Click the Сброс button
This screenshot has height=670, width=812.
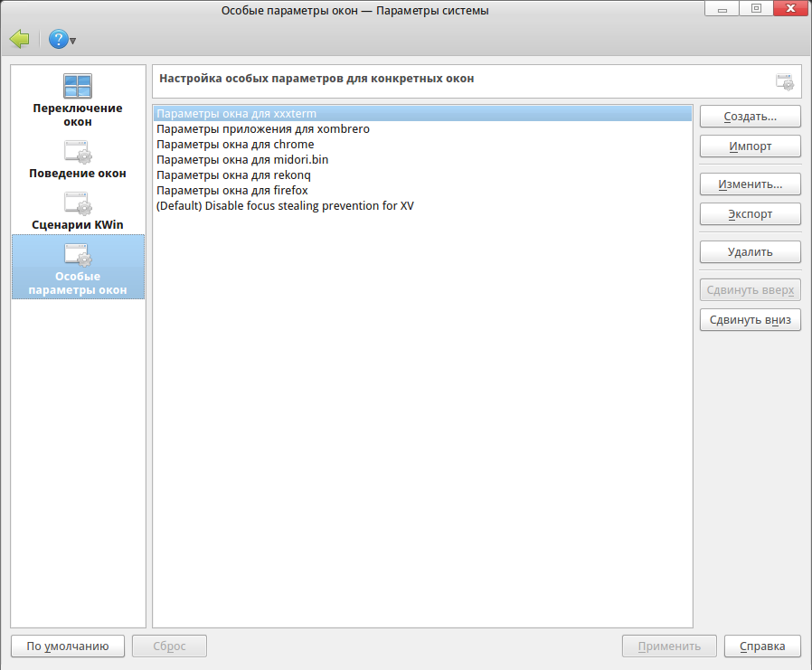(169, 646)
